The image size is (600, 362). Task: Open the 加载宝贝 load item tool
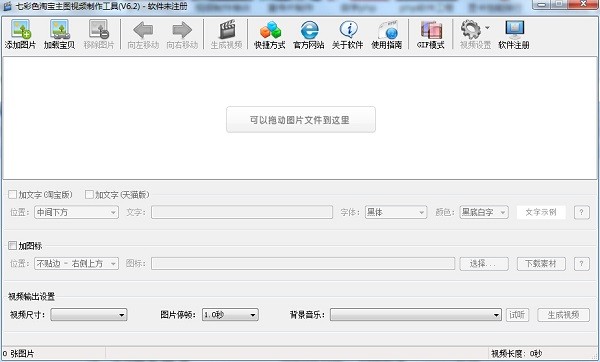coord(59,34)
